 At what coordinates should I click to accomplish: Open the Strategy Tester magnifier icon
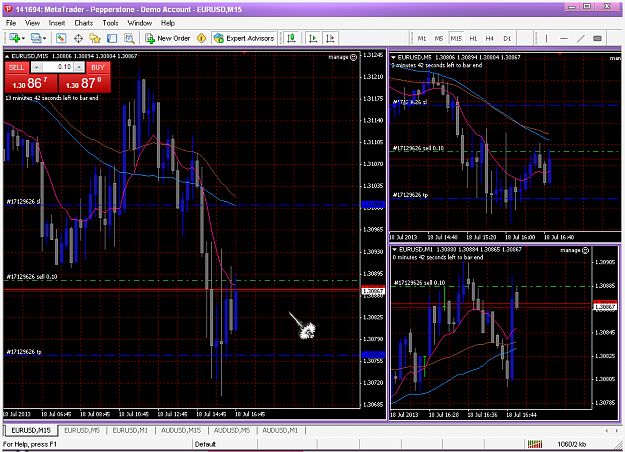(129, 38)
